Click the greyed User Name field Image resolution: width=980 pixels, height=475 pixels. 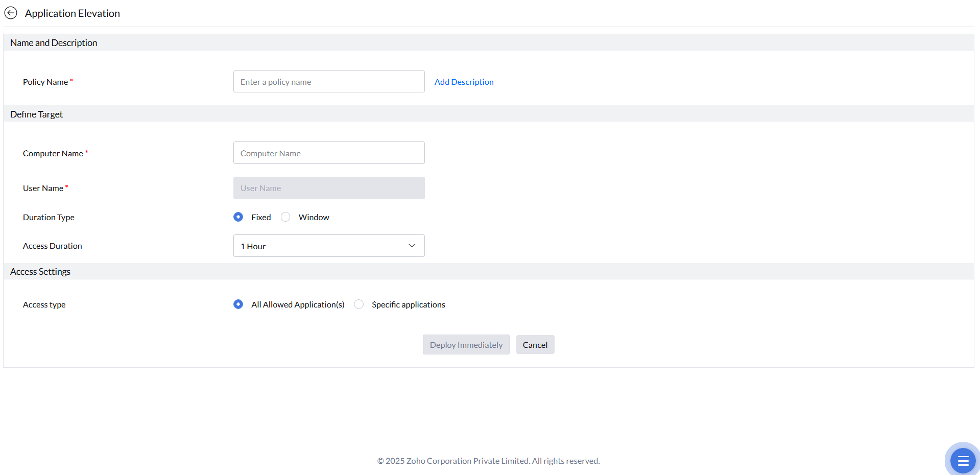pyautogui.click(x=329, y=188)
